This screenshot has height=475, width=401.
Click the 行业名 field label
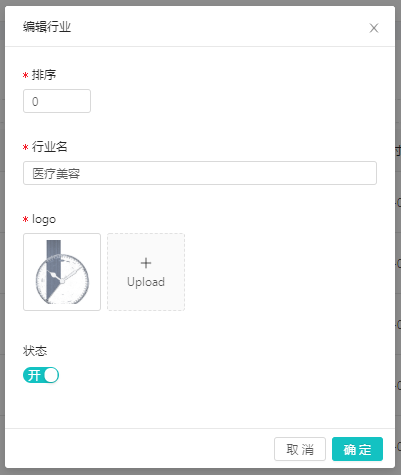pyautogui.click(x=49, y=147)
